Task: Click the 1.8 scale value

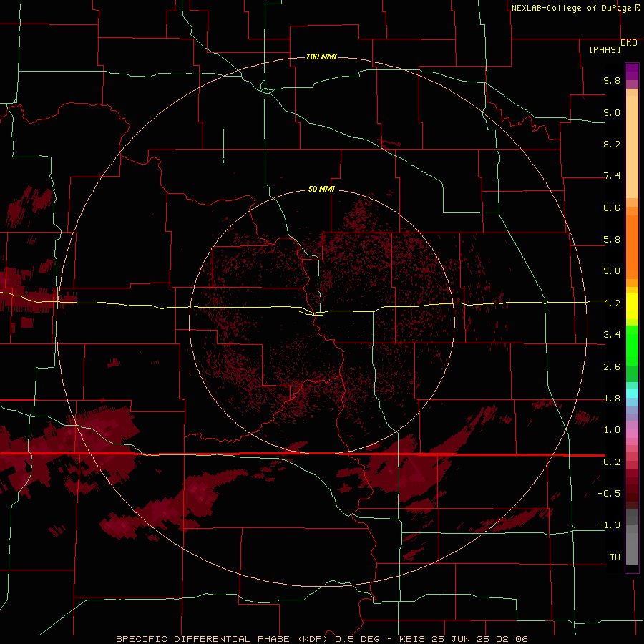Action: (612, 399)
